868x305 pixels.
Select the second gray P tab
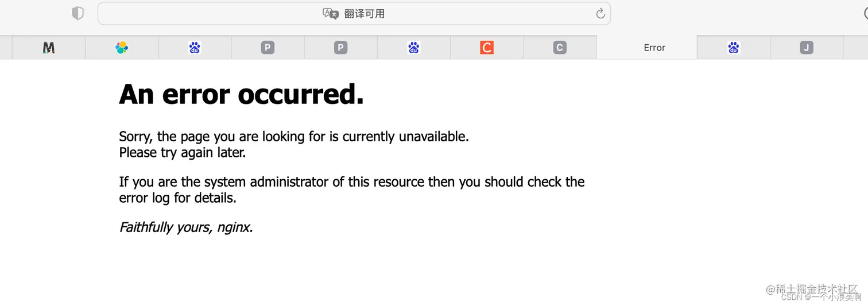tap(341, 48)
